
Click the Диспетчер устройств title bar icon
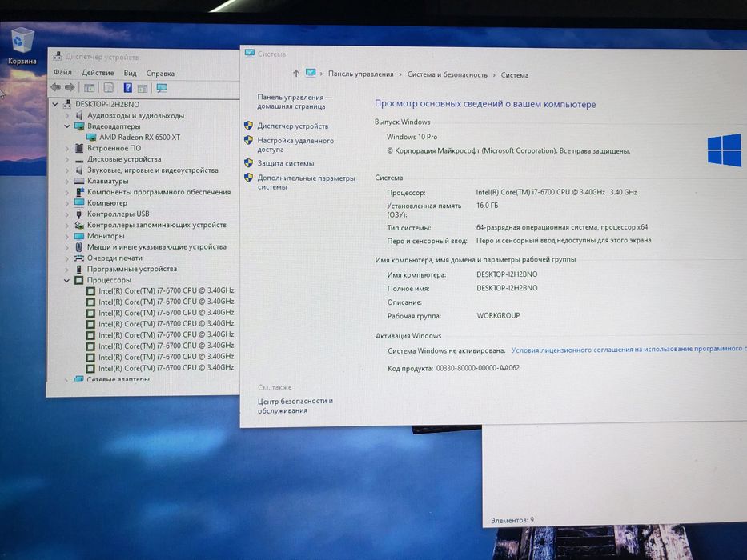pyautogui.click(x=57, y=56)
